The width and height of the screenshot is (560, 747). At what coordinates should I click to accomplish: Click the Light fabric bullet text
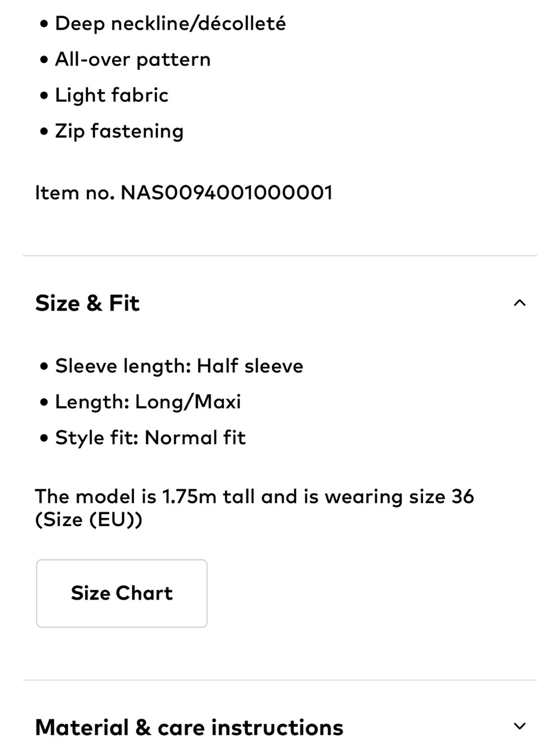[x=111, y=95]
